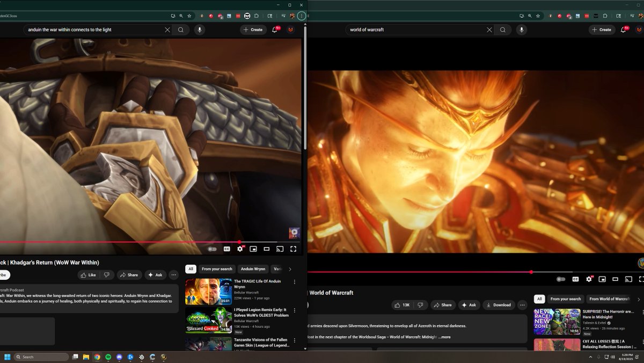Switch Khadgar's Return video to theater mode
Screen dimensions: 644x363
point(267,249)
